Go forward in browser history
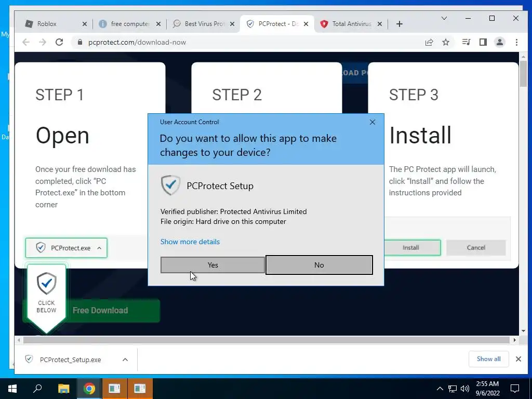The width and height of the screenshot is (532, 399). tap(43, 42)
